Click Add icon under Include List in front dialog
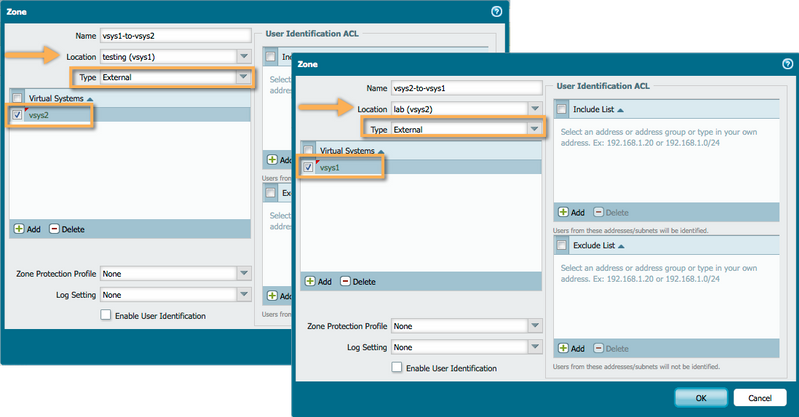This screenshot has width=799, height=417. 564,212
